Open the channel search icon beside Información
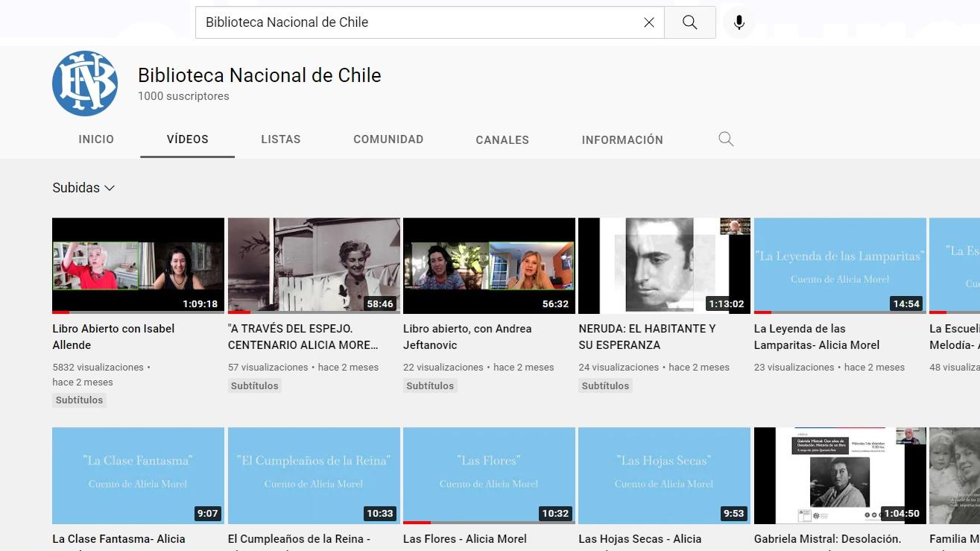980x551 pixels. coord(726,139)
